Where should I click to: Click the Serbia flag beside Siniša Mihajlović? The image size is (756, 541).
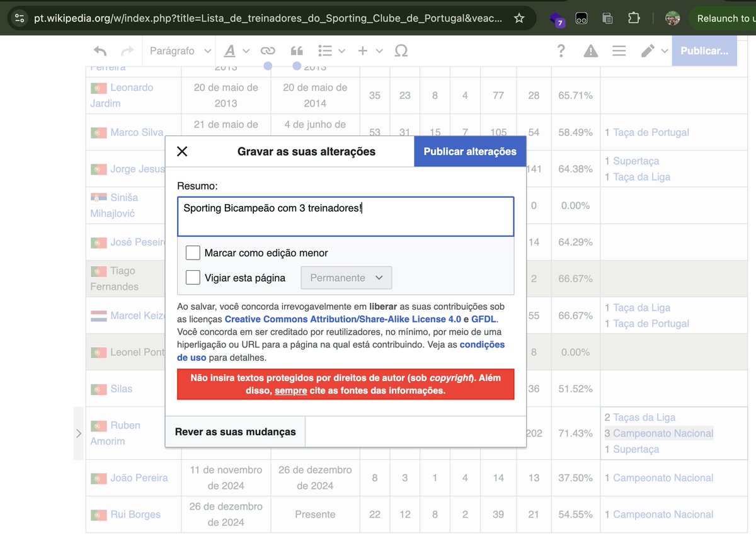tap(98, 198)
